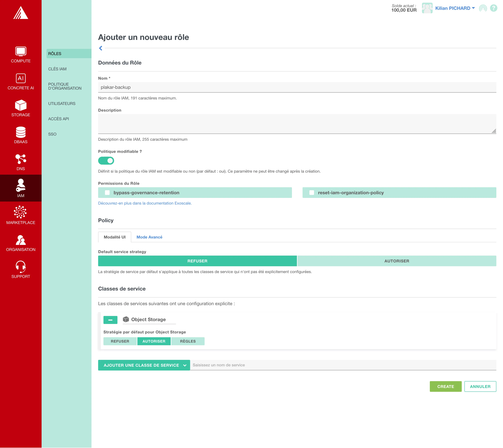Image resolution: width=503 pixels, height=448 pixels.
Task: Open Rôles in the IAM submenu
Action: coord(69,54)
